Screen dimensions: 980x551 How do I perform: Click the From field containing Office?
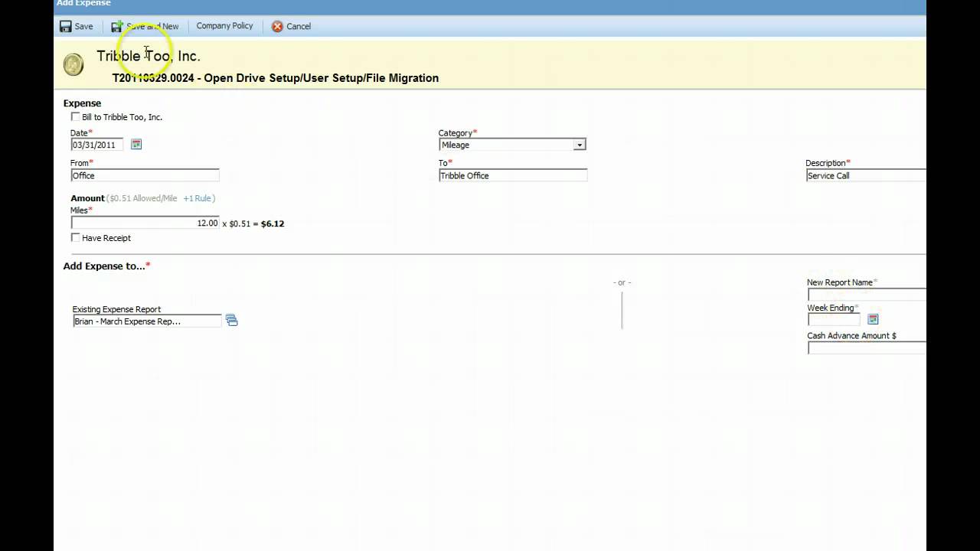click(145, 175)
